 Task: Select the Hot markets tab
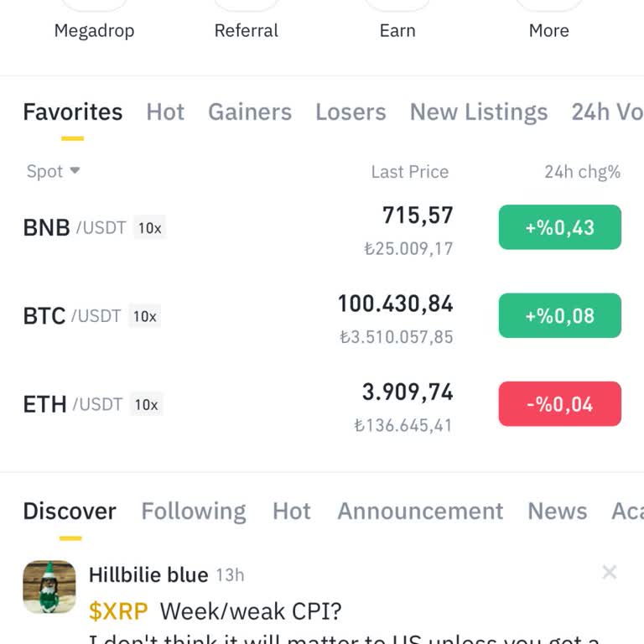pyautogui.click(x=165, y=112)
